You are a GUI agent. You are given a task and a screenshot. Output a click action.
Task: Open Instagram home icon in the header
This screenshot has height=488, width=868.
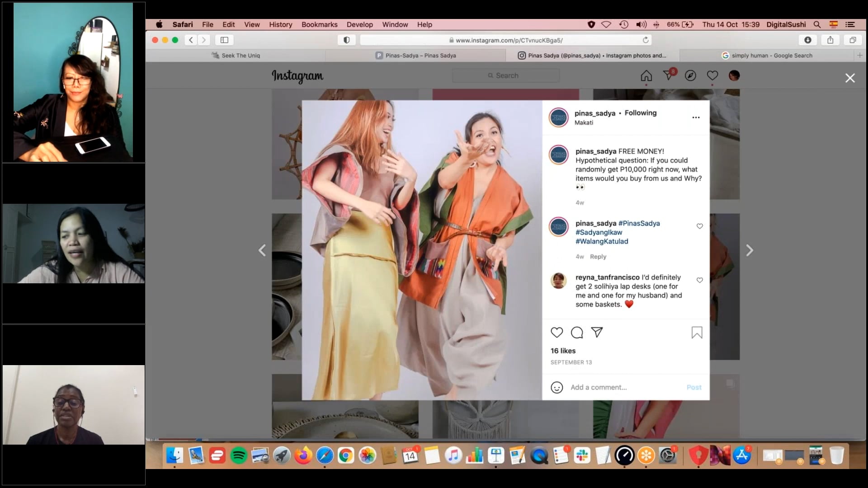[646, 75]
